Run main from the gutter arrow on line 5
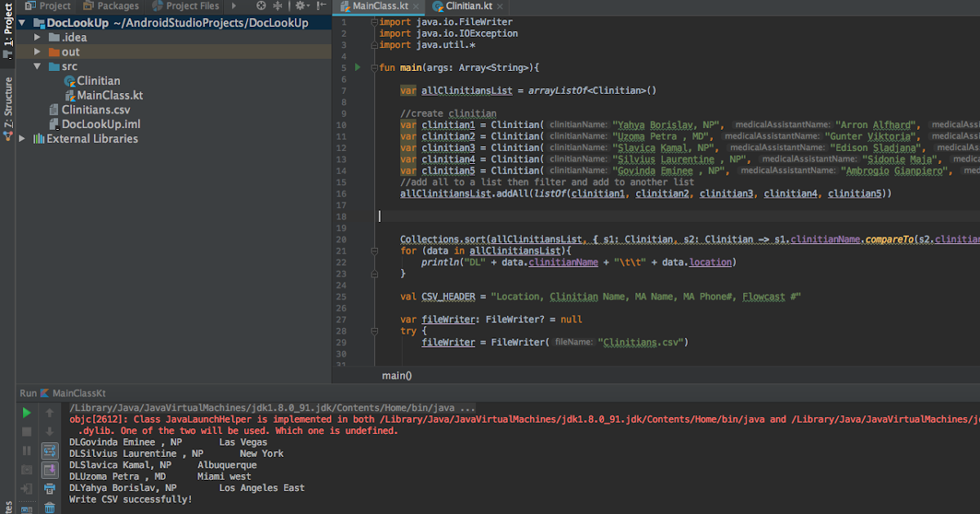Viewport: 980px width, 514px height. click(x=358, y=68)
